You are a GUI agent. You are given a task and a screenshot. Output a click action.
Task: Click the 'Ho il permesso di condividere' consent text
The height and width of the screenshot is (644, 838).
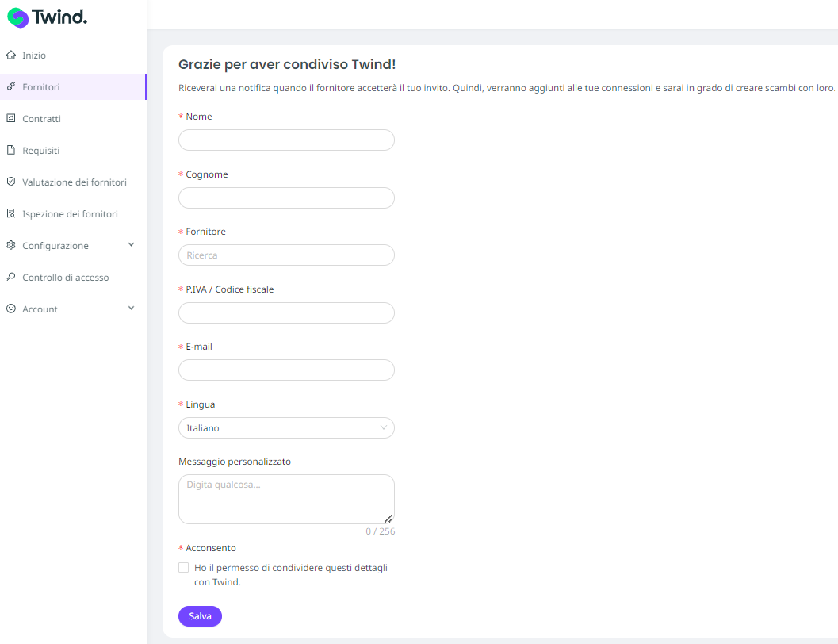(x=291, y=574)
